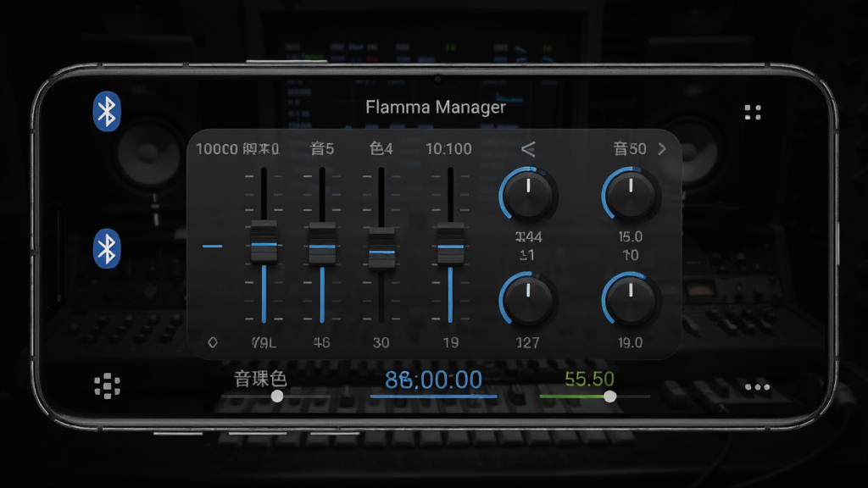Viewport: 868px width, 488px height.
Task: Click the Flamma Manager title
Action: 436,107
